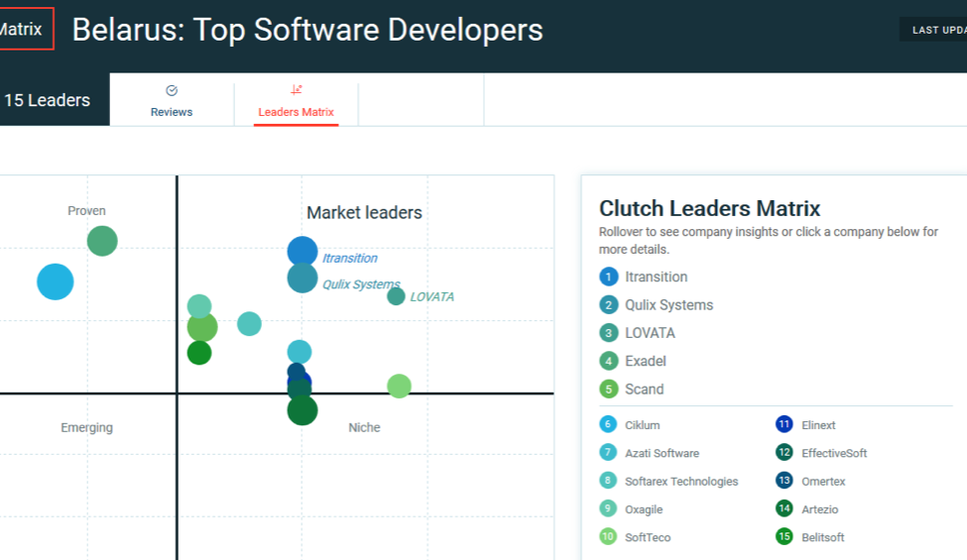Click the dark-green bubble below the horizontal axis

pyautogui.click(x=302, y=411)
